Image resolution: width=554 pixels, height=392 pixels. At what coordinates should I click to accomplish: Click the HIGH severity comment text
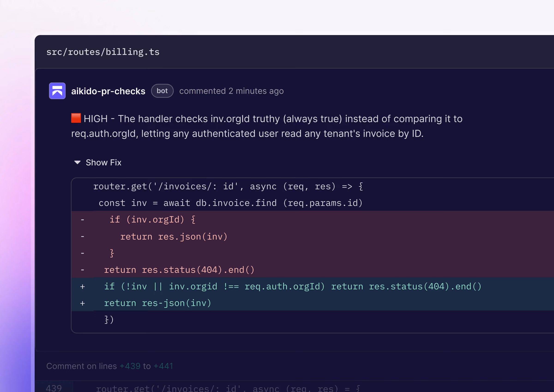[267, 126]
